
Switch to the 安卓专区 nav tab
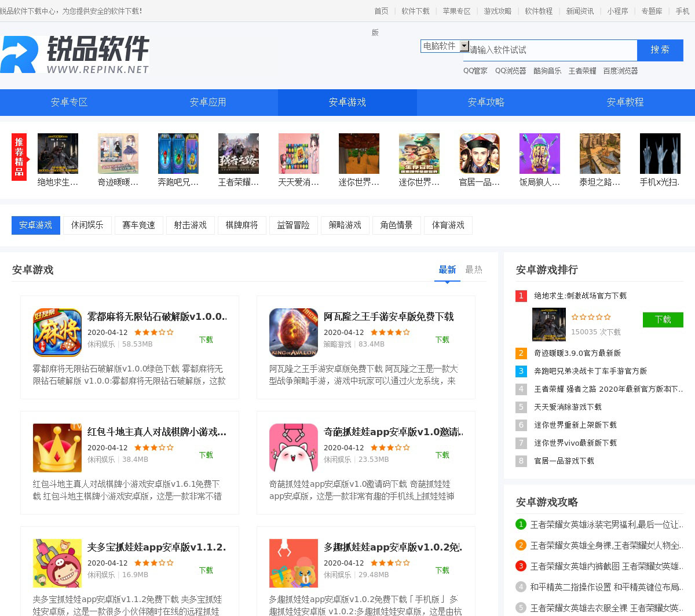click(x=69, y=102)
